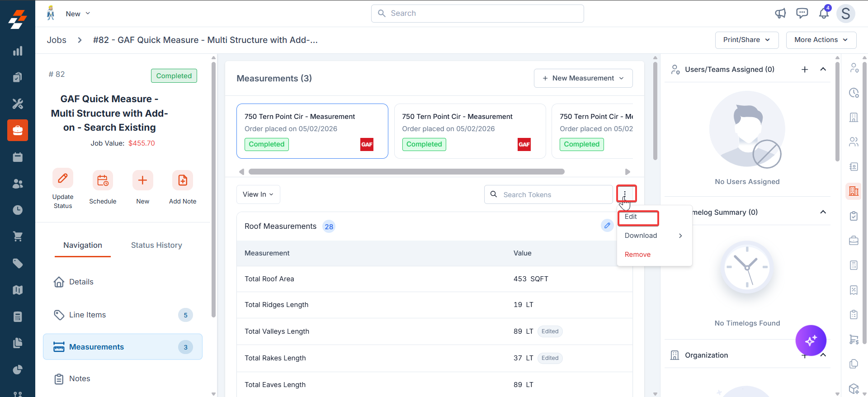Add a user with the plus icon beside Users/Teams Assigned
Viewport: 868px width, 397px height.
pos(805,69)
